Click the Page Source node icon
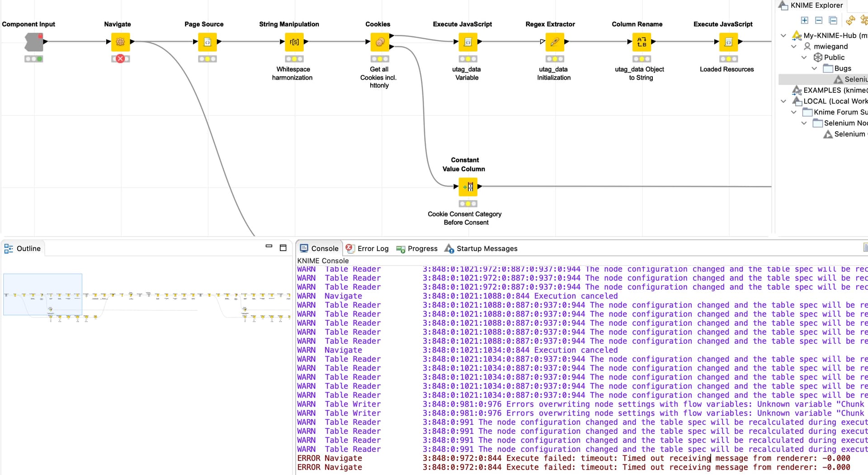 (x=208, y=42)
